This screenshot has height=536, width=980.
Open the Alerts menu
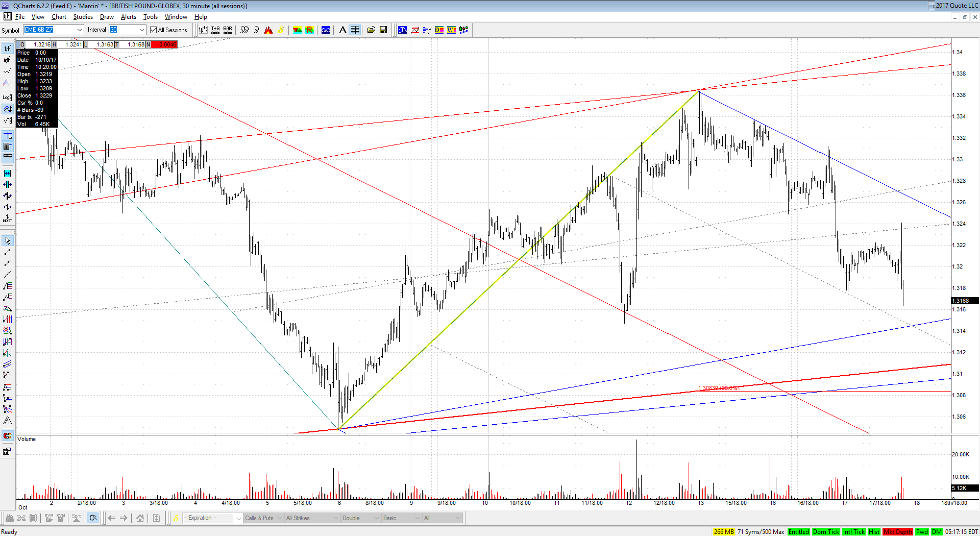[x=129, y=17]
